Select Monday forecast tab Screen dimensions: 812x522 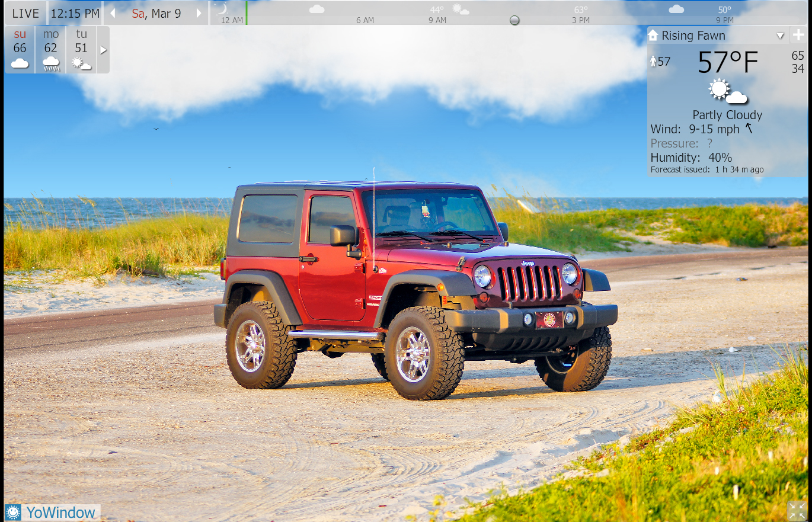(x=51, y=50)
